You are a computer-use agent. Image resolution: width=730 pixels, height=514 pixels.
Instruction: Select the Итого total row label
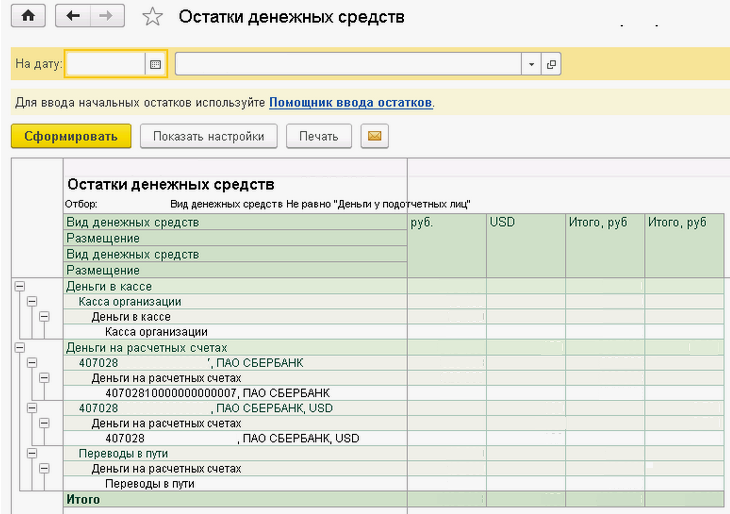click(x=83, y=499)
